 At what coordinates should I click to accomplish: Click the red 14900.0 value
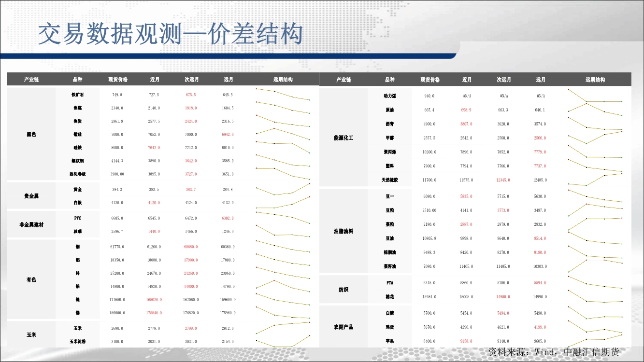click(x=503, y=297)
